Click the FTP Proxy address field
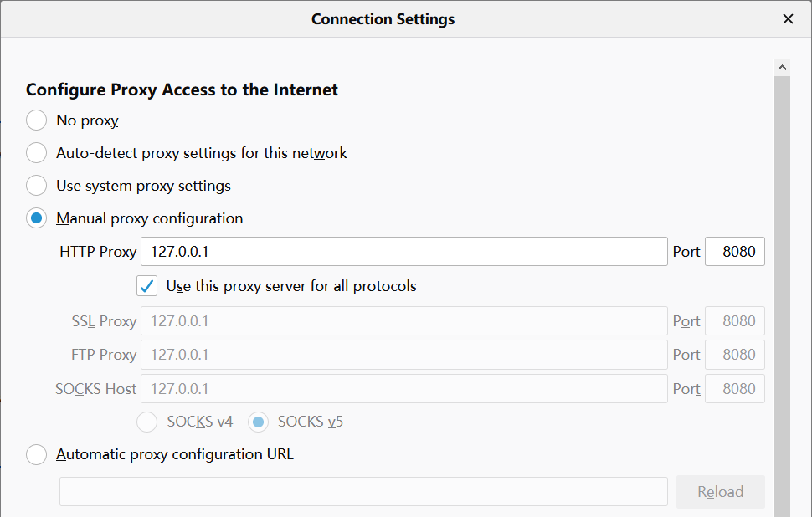 tap(403, 355)
